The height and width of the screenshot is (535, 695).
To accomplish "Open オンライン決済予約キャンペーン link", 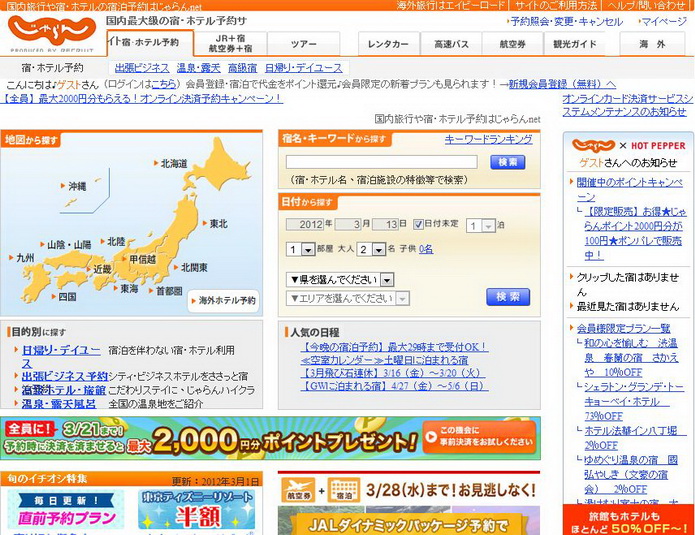I will click(142, 98).
